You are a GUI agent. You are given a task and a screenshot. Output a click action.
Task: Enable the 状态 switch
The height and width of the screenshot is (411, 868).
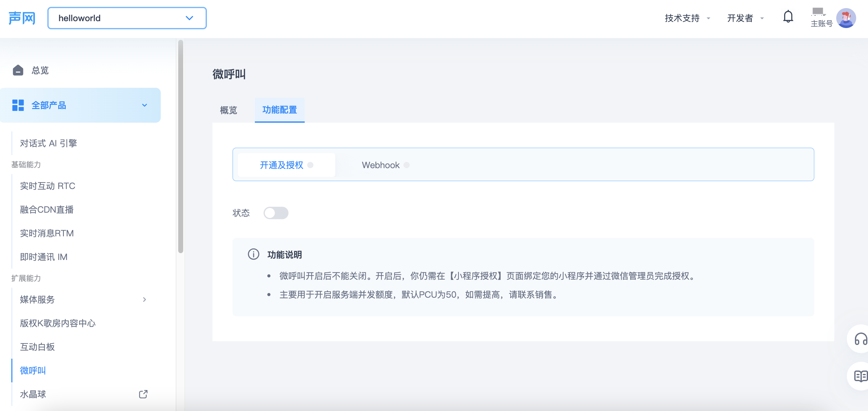click(x=276, y=213)
